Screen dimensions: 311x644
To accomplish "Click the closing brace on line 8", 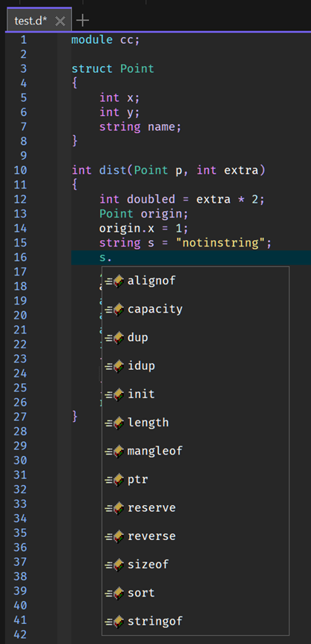I will coord(75,141).
